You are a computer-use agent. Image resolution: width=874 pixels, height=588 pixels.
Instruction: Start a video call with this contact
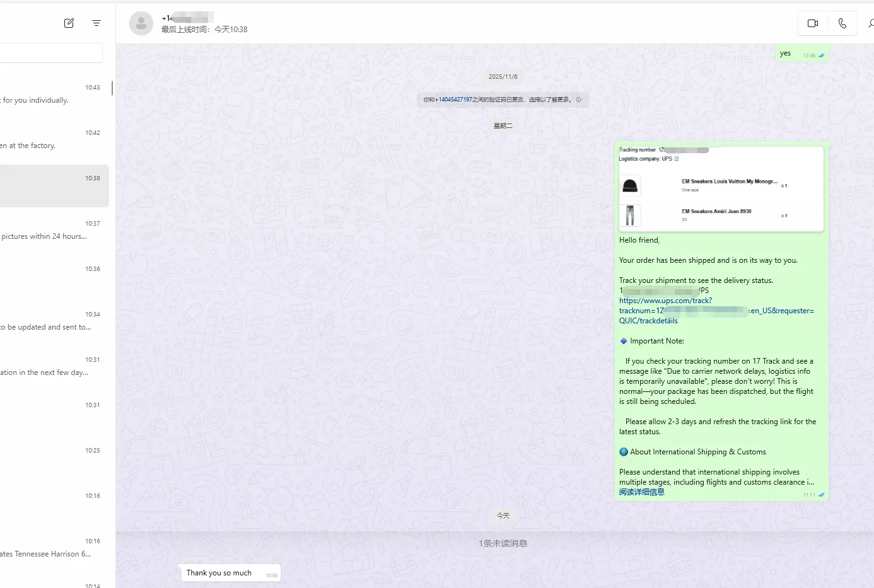coord(812,23)
